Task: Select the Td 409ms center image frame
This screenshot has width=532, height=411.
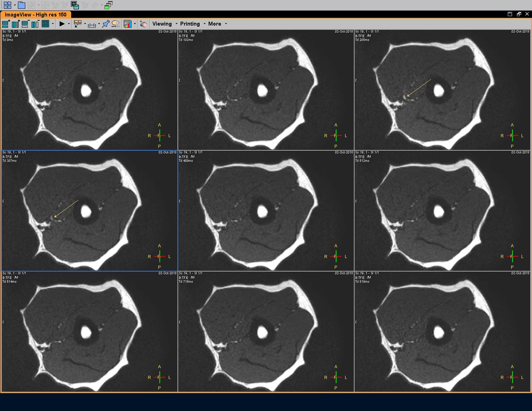Action: pos(266,211)
